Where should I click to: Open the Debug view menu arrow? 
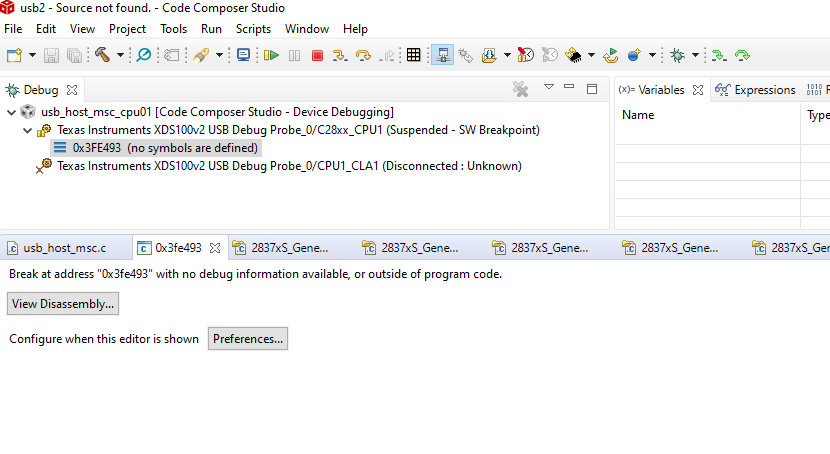(x=548, y=89)
